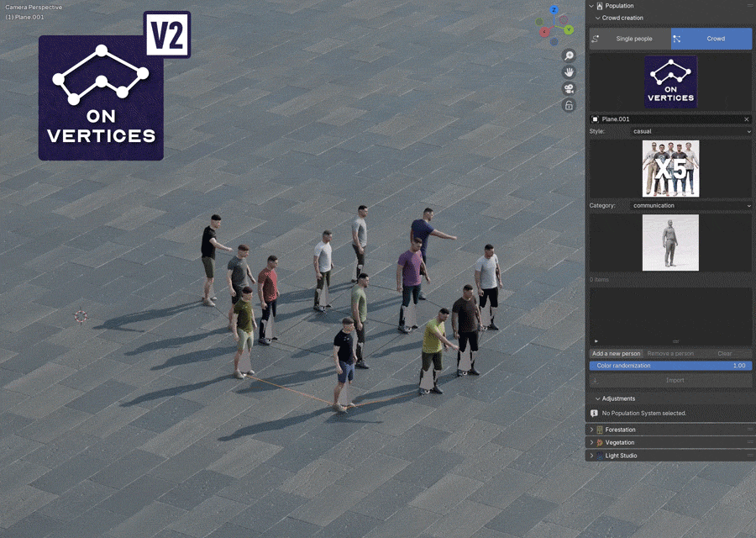Click the camera view icon in viewport sidebar
This screenshot has width=756, height=538.
[569, 89]
